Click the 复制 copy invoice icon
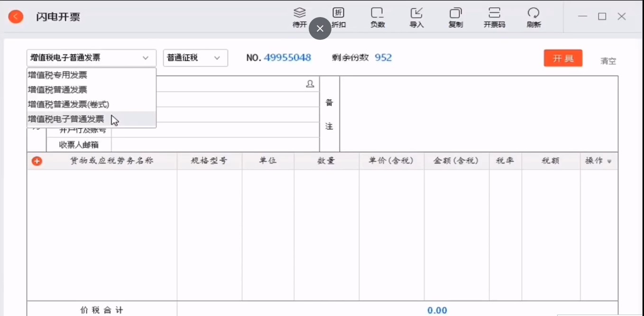This screenshot has width=644, height=316. pos(455,17)
